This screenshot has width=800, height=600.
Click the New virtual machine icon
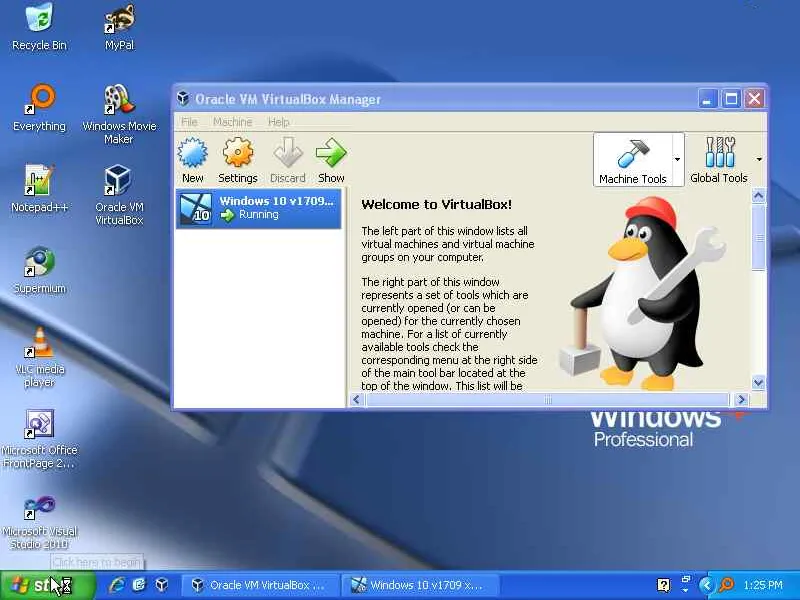pyautogui.click(x=193, y=160)
